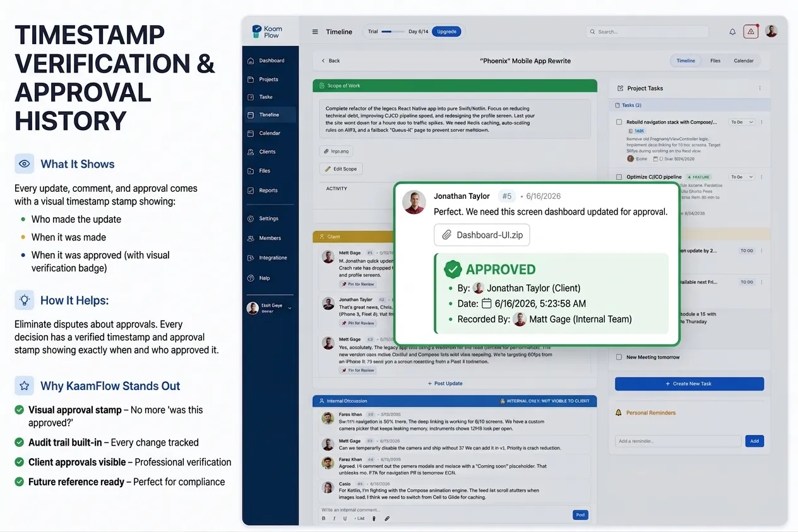Image resolution: width=798 pixels, height=532 pixels.
Task: Check the Optimize CI/CD pipeline task checkbox
Action: (619, 177)
